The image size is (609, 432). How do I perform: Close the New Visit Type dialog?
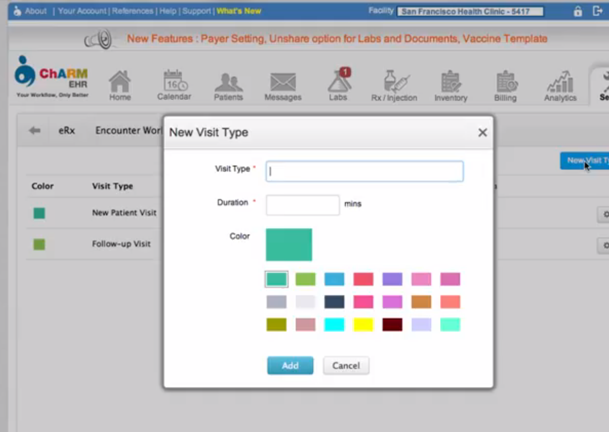pyautogui.click(x=482, y=132)
